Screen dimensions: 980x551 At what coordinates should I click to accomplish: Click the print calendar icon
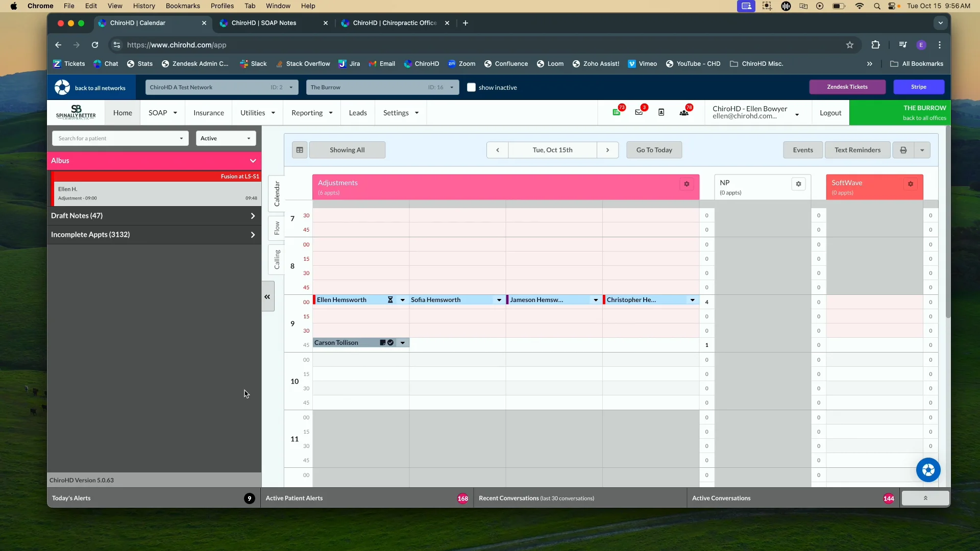click(x=903, y=150)
